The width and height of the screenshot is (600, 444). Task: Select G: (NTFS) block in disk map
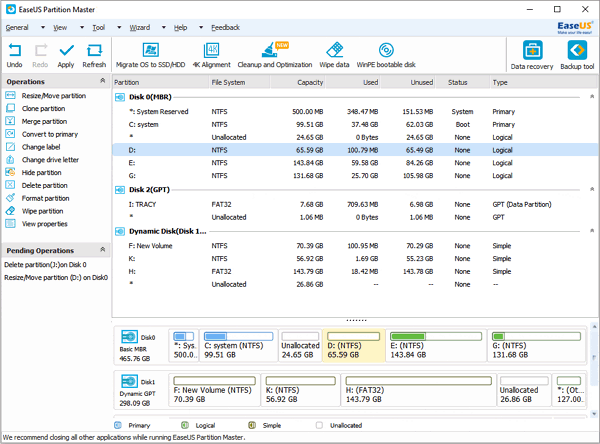click(537, 345)
